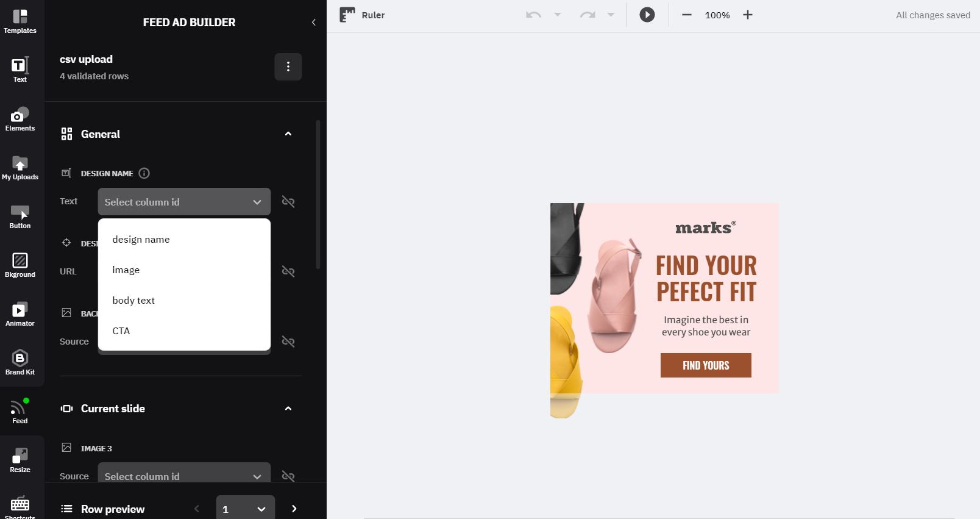
Task: Click zoom in plus button
Action: point(748,15)
